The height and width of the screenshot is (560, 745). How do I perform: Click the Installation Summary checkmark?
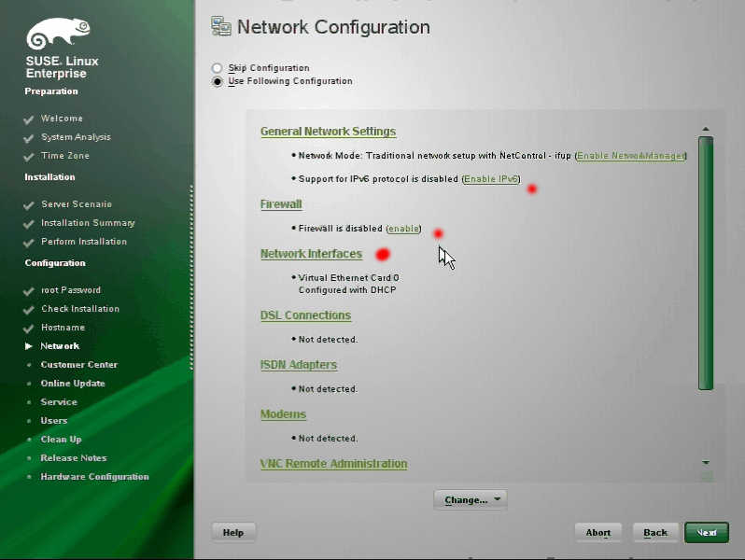(x=29, y=223)
